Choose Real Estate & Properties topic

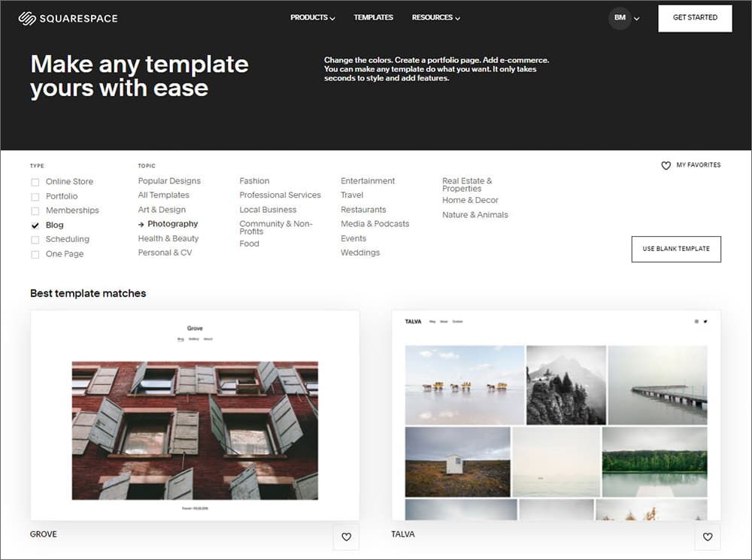(467, 185)
